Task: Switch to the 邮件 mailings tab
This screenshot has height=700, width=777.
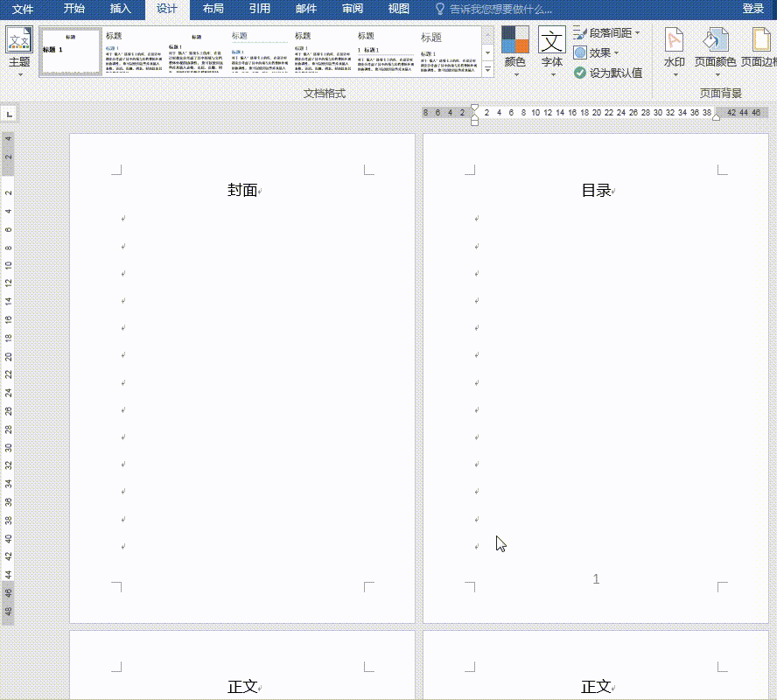Action: click(306, 9)
